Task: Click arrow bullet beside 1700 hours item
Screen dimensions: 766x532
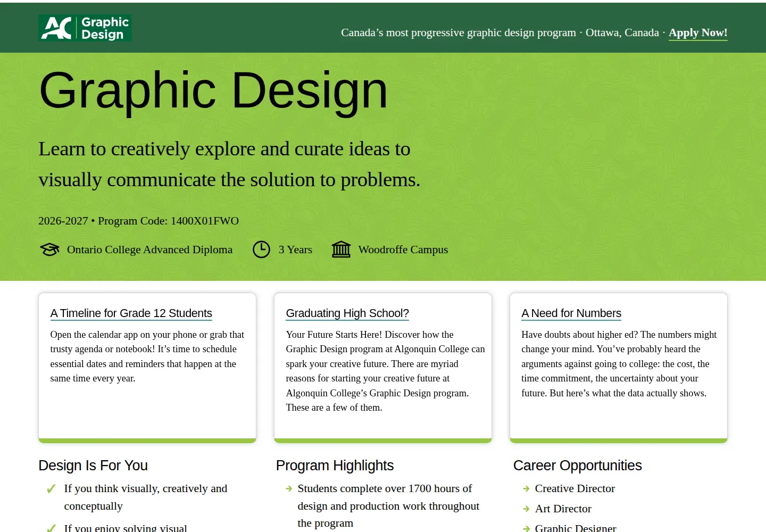Action: (289, 488)
